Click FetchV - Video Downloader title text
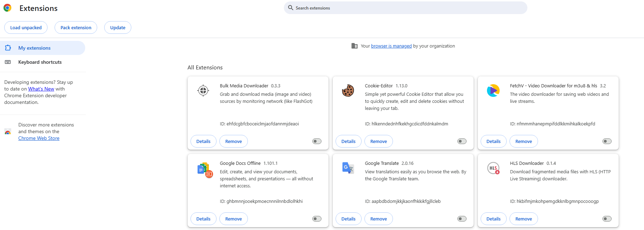644x230 pixels. click(554, 86)
